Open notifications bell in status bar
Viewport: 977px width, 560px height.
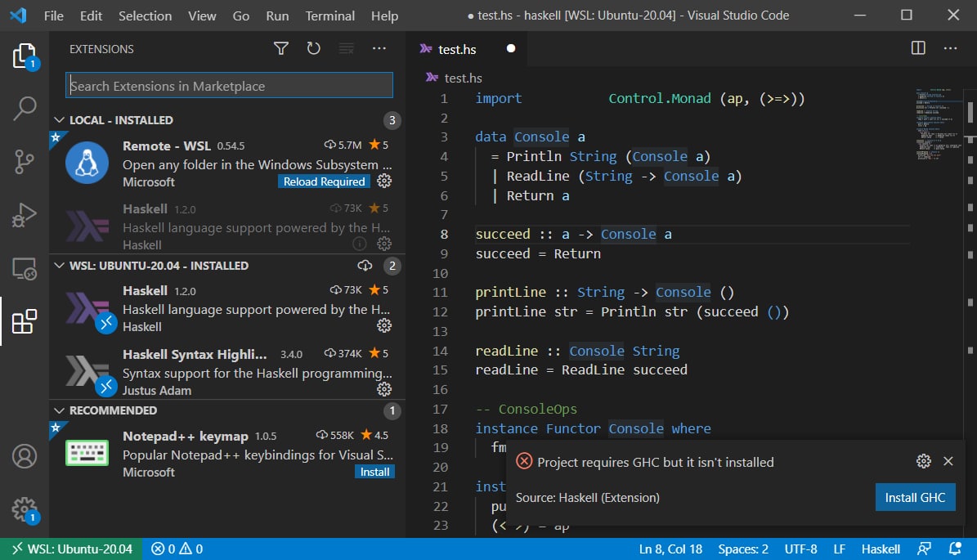point(955,549)
